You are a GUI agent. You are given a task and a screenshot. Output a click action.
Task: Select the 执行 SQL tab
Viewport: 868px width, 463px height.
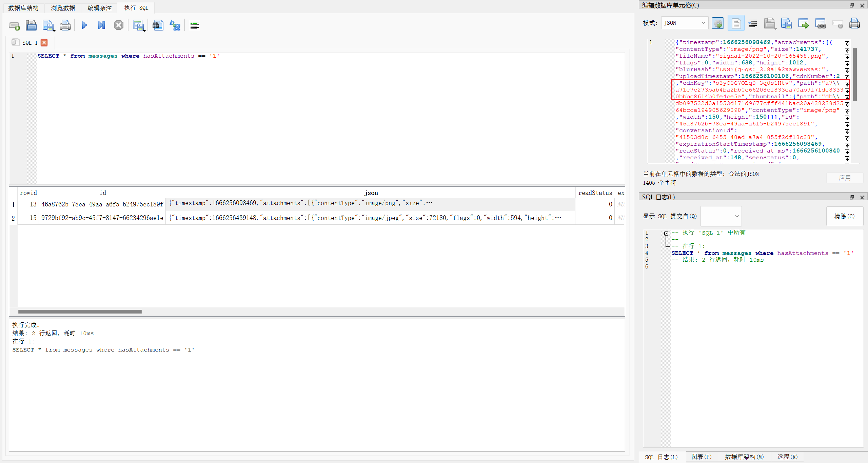click(x=136, y=8)
